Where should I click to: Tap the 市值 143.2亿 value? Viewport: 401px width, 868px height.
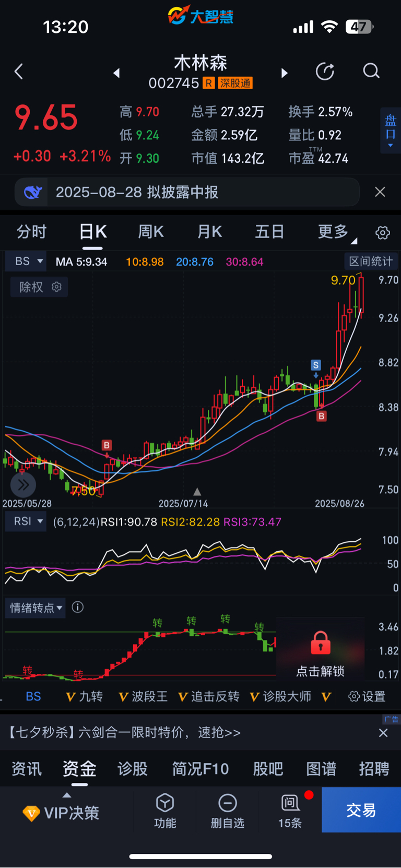pyautogui.click(x=228, y=158)
